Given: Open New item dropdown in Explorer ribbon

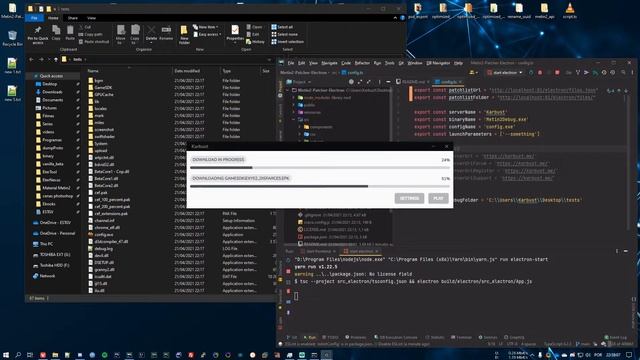Looking at the screenshot, I should (x=206, y=27).
